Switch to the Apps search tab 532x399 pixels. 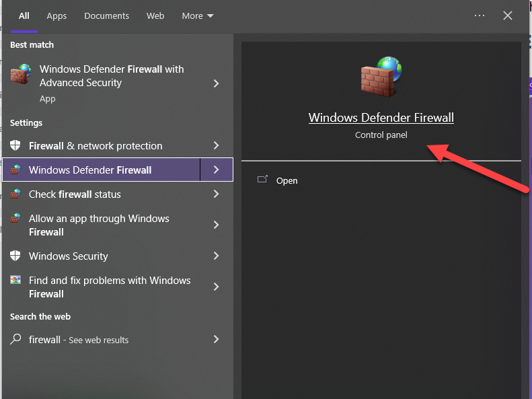(56, 16)
